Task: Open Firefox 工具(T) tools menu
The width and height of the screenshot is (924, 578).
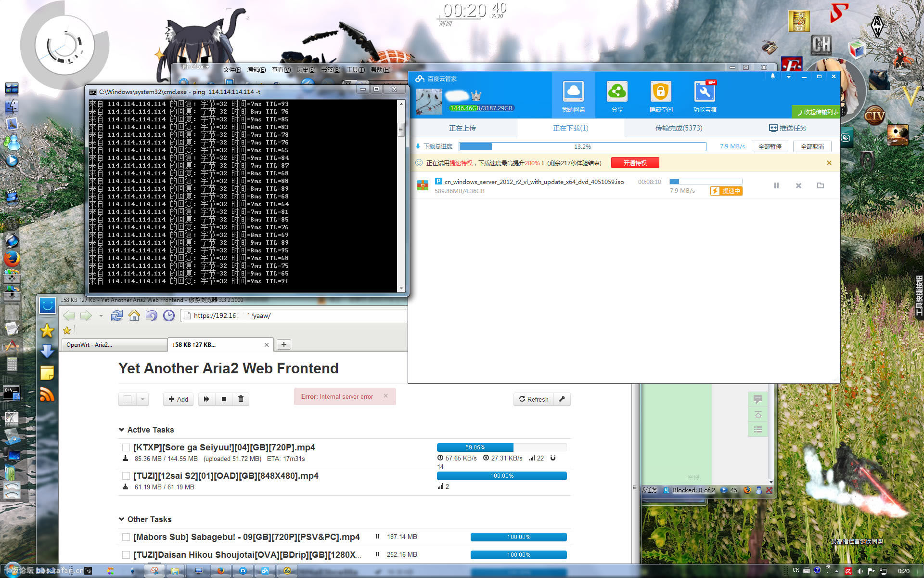Action: (x=355, y=70)
